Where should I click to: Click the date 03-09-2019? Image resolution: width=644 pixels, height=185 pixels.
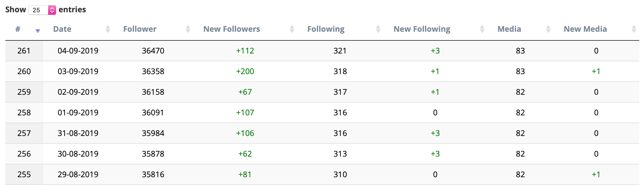pos(78,71)
